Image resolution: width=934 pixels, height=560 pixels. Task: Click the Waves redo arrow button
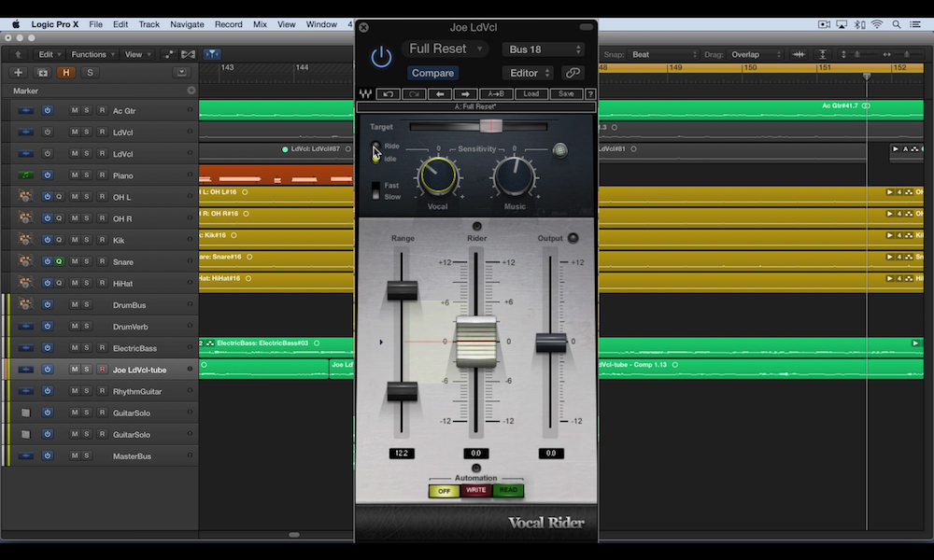[x=414, y=94]
